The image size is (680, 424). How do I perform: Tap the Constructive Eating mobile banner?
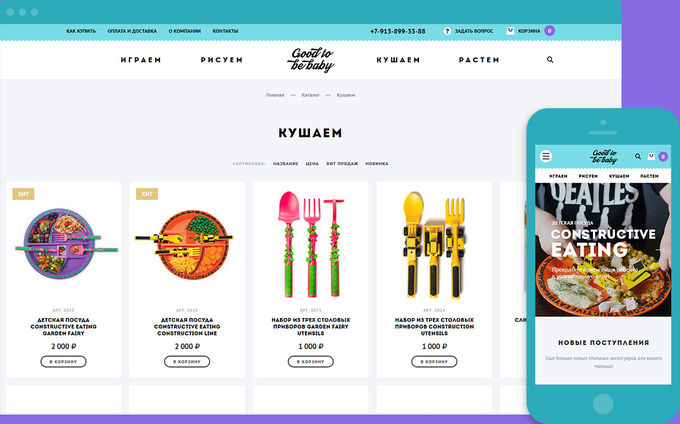(x=603, y=249)
